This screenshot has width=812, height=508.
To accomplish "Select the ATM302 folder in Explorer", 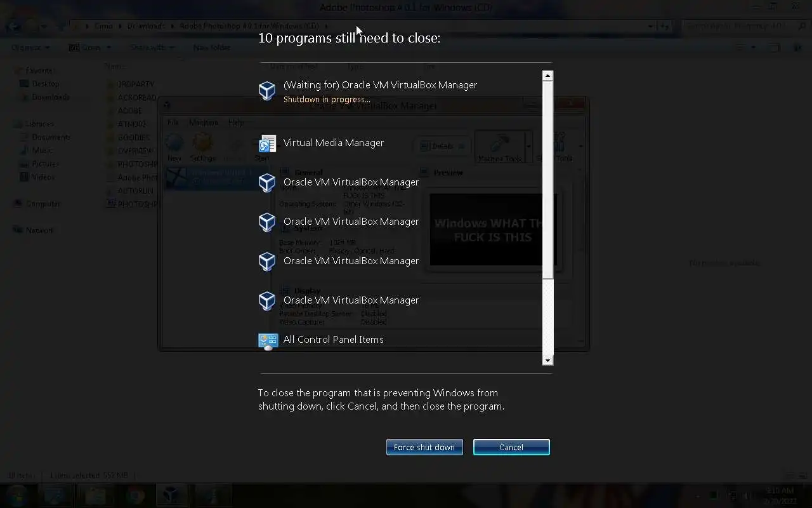I will pyautogui.click(x=126, y=124).
